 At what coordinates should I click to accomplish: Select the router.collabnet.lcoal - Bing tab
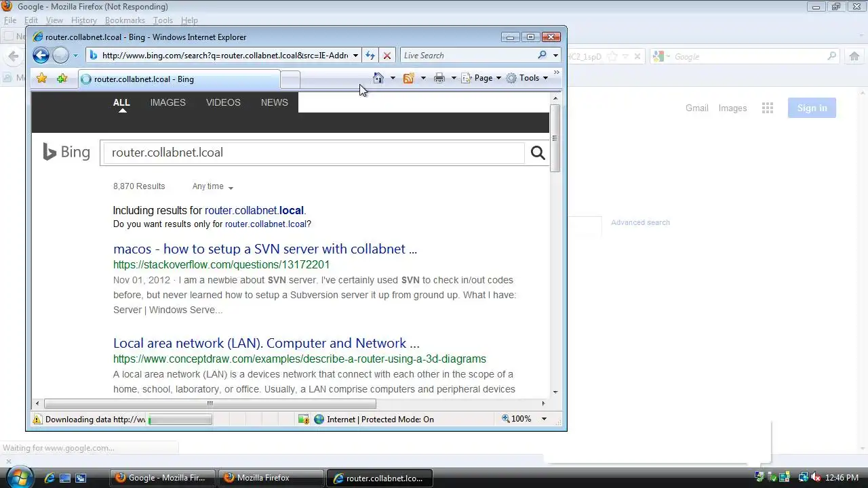[x=179, y=79]
